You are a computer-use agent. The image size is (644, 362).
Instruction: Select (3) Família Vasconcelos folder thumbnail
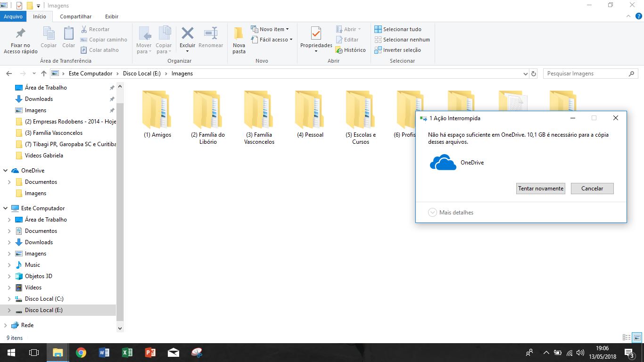259,109
